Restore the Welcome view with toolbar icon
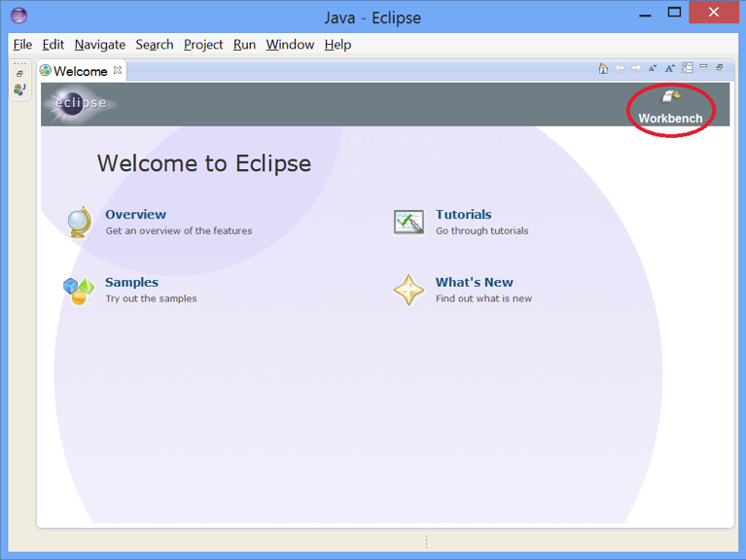 [x=720, y=67]
